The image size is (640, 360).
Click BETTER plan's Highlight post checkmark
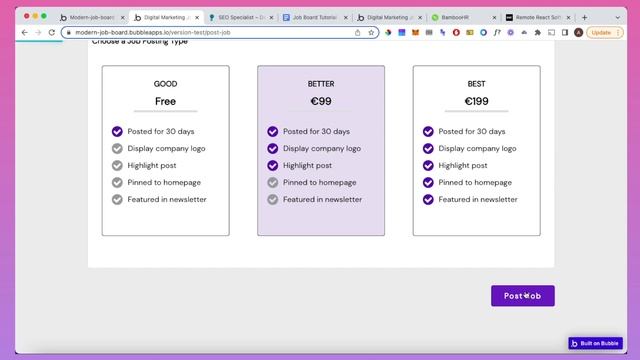[x=273, y=165]
